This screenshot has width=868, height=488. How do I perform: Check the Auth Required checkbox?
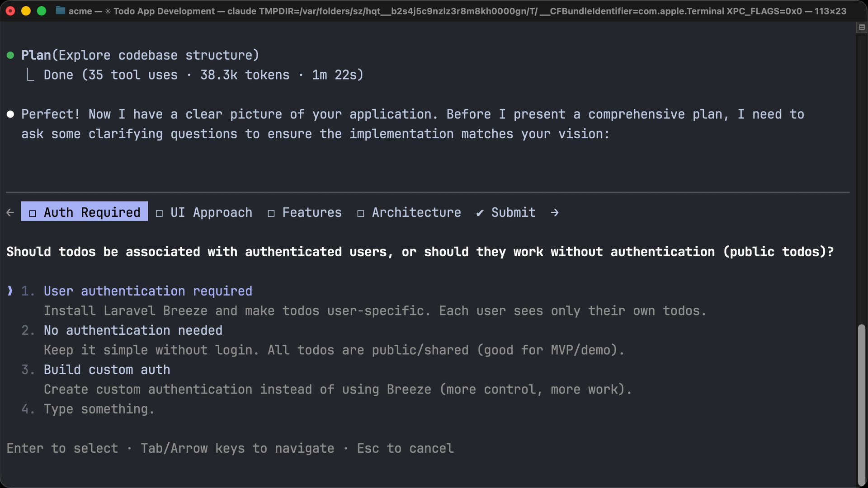pos(32,212)
